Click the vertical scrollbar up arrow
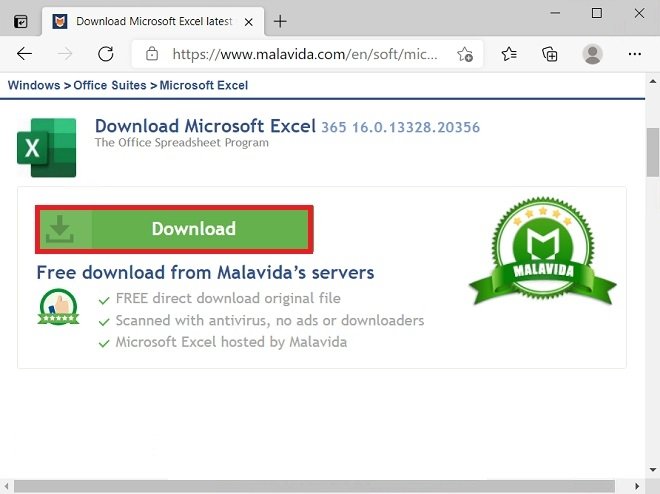 [x=653, y=81]
